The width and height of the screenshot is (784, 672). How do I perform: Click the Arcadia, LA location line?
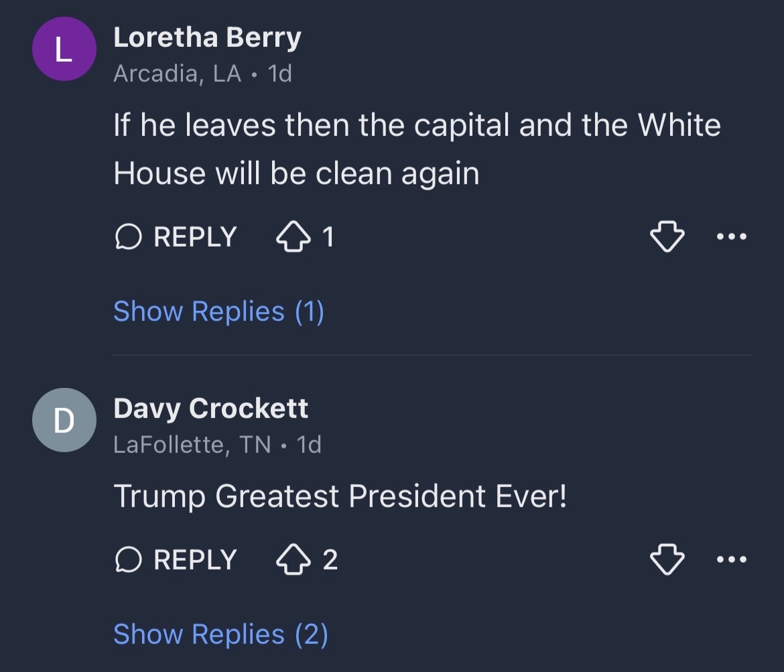tap(177, 74)
